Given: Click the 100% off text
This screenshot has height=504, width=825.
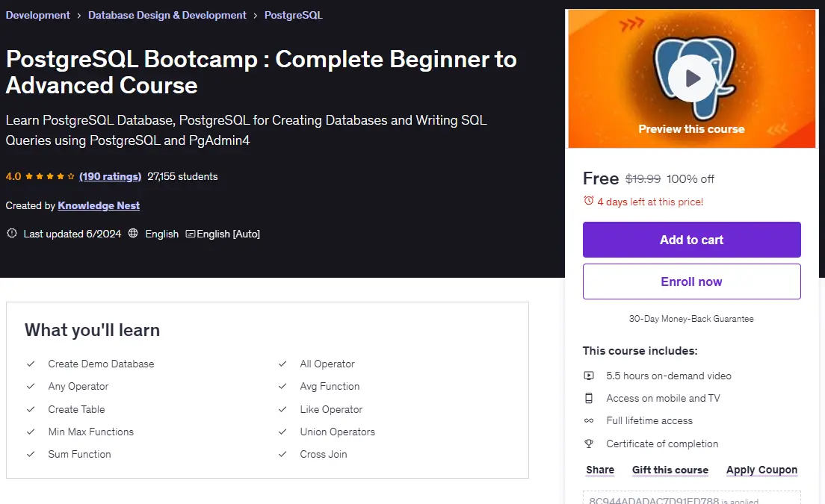Looking at the screenshot, I should click(x=690, y=178).
